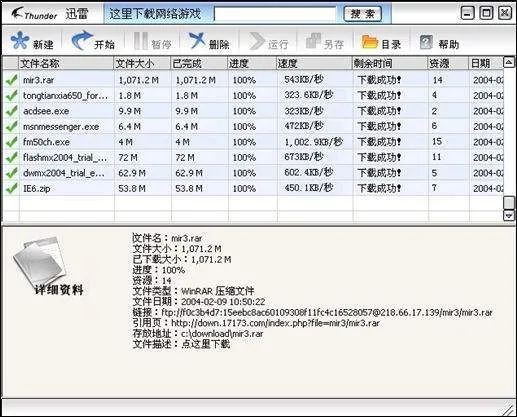
Task: Click the 删除 (Delete) X icon
Action: (197, 41)
